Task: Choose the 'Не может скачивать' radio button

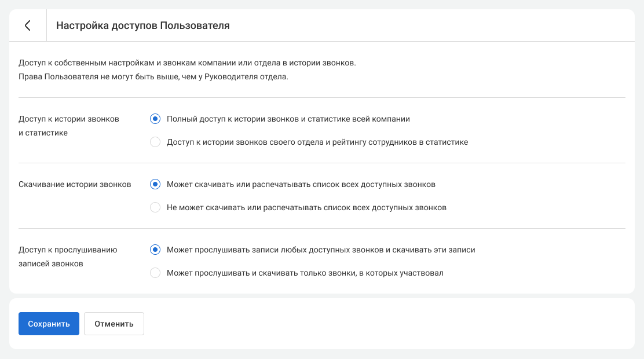Action: [155, 207]
